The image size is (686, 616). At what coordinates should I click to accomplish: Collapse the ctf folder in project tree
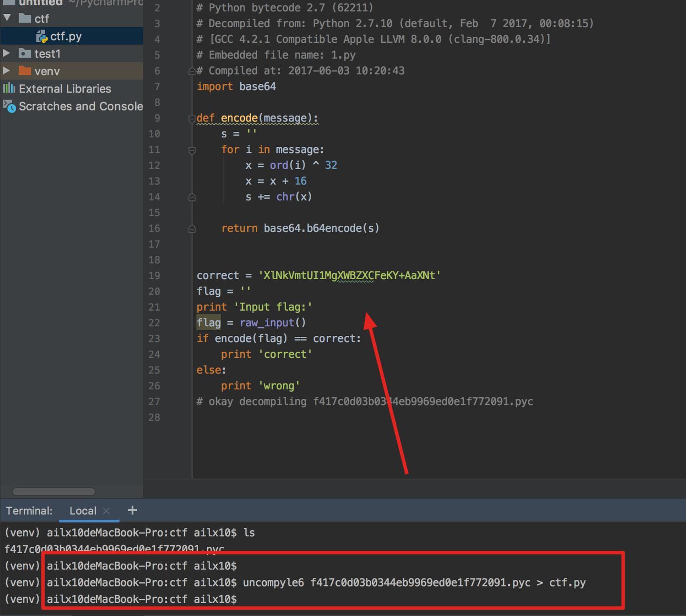point(7,18)
